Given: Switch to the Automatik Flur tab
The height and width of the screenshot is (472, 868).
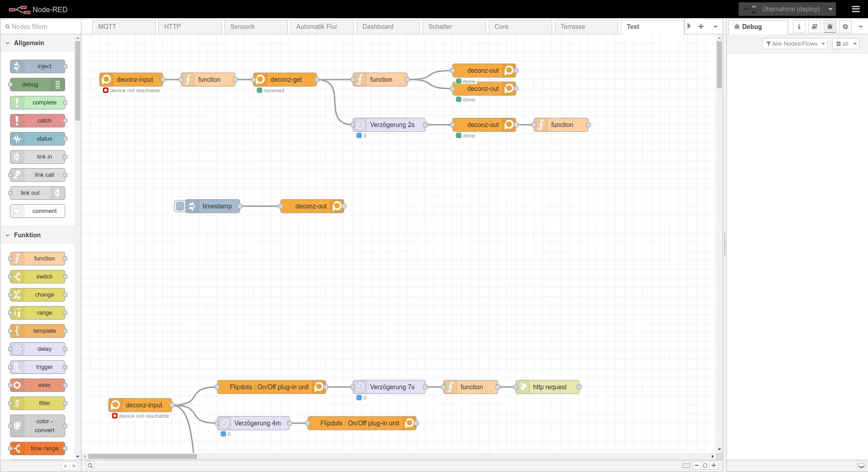Looking at the screenshot, I should [x=322, y=27].
